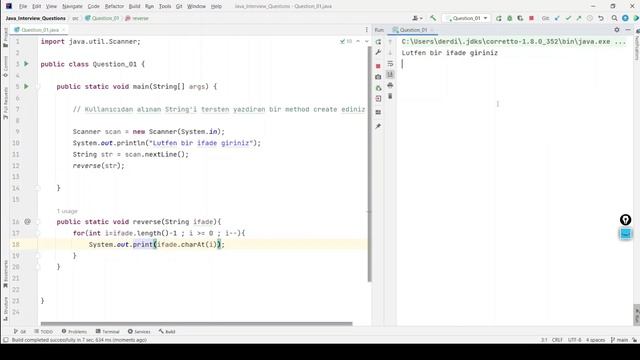640x360 pixels.
Task: Open the Refactor menu
Action: click(114, 6)
